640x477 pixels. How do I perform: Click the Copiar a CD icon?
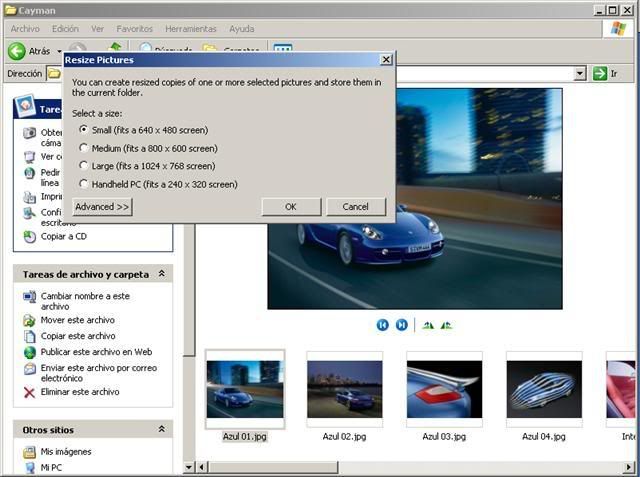point(29,237)
